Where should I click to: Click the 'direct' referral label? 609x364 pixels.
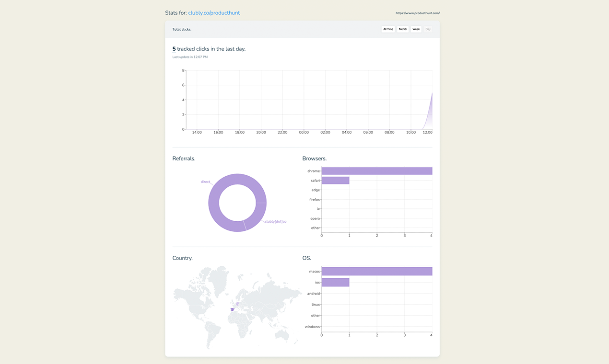click(x=205, y=182)
